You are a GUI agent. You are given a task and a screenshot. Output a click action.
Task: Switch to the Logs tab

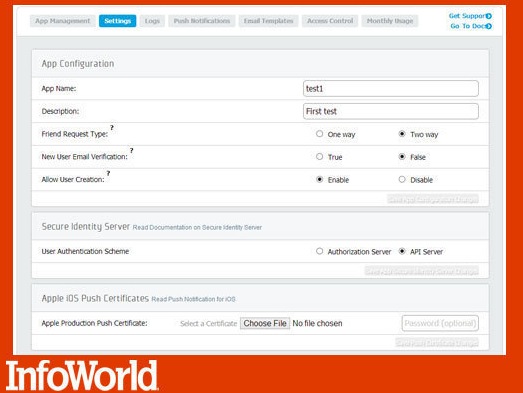[x=152, y=21]
